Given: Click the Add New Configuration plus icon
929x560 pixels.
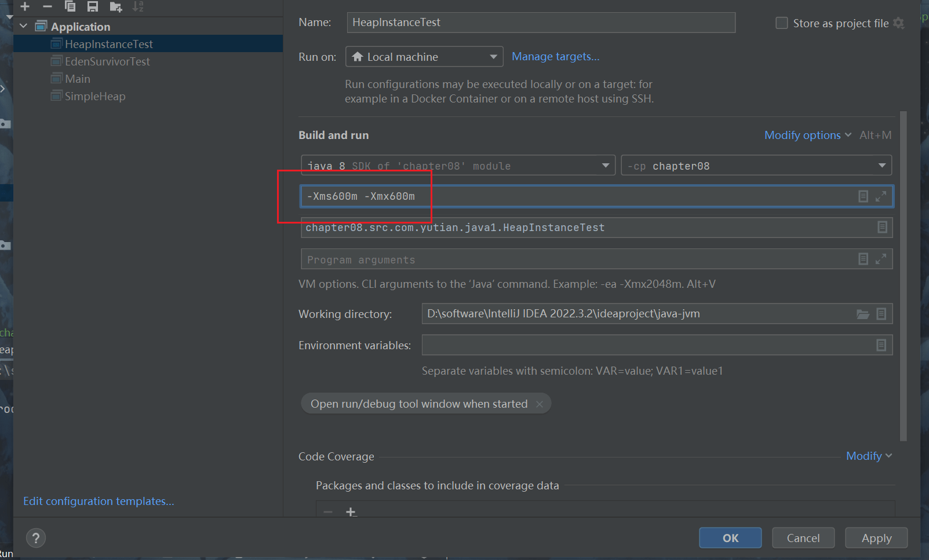Looking at the screenshot, I should (x=25, y=6).
